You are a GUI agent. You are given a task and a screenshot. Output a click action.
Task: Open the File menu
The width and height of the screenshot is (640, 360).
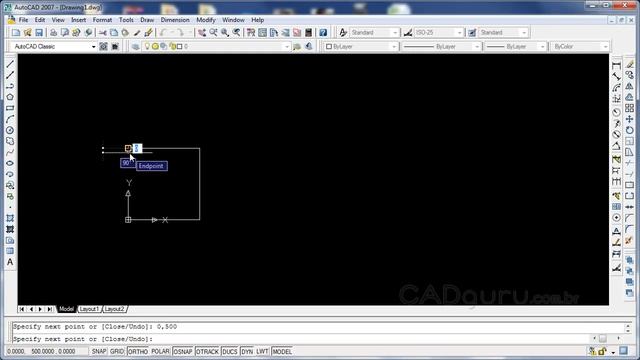(23, 20)
